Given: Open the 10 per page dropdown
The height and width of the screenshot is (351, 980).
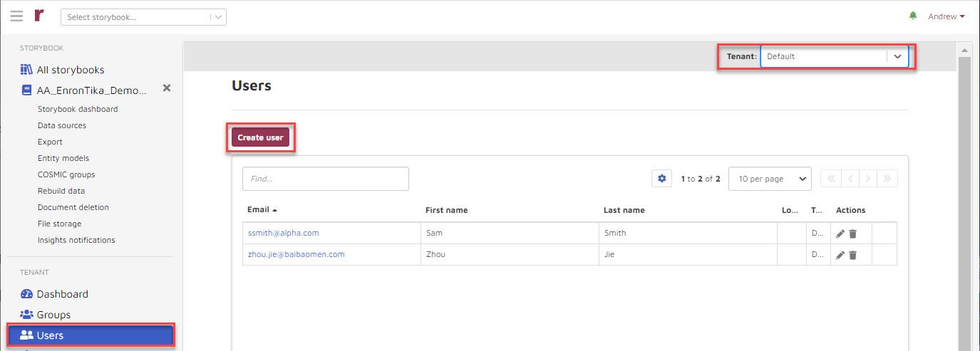Looking at the screenshot, I should [770, 179].
